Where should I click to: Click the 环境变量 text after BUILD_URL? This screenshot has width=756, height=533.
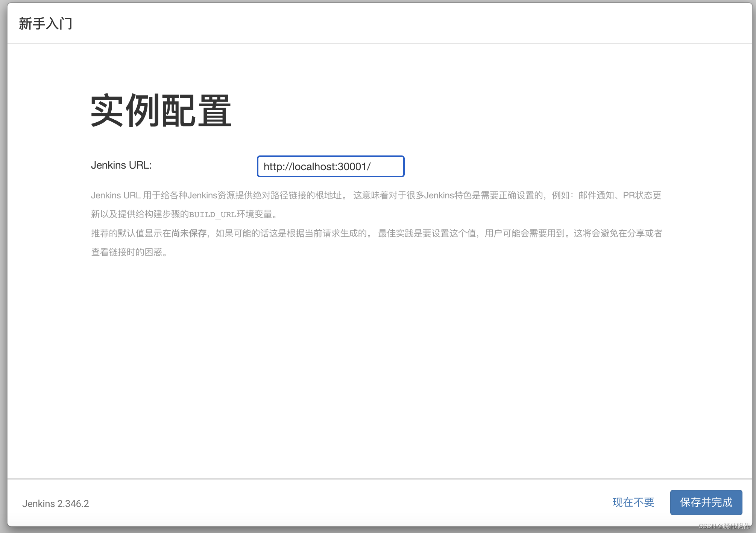click(x=254, y=215)
